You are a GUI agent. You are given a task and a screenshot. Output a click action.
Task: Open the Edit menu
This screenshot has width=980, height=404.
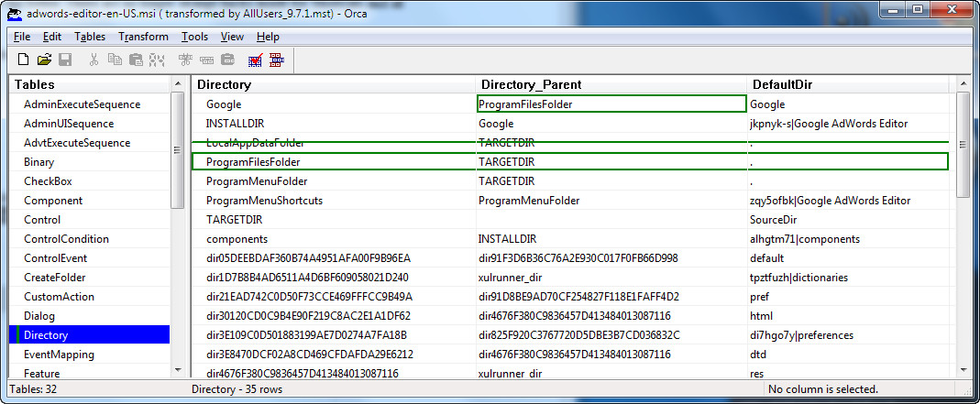(x=52, y=37)
